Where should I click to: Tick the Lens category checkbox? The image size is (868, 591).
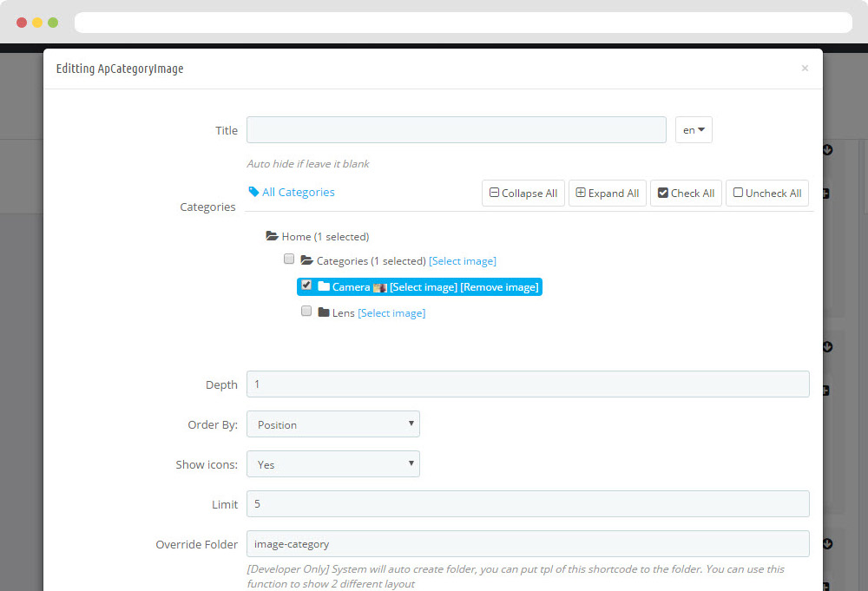point(306,311)
